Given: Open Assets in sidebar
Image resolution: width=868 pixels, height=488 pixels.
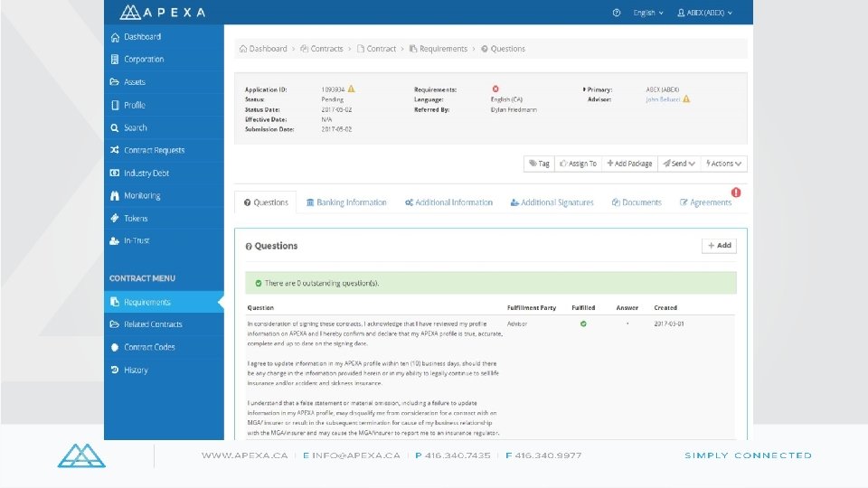Looking at the screenshot, I should coord(164,82).
